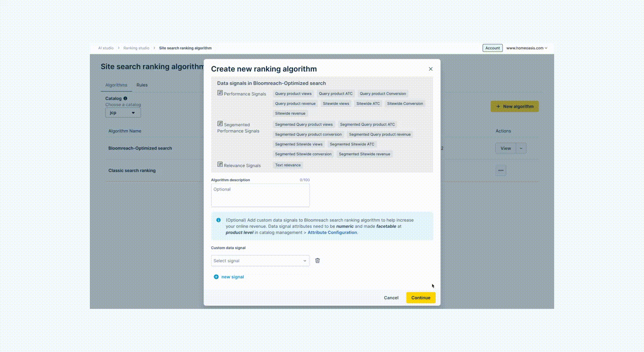This screenshot has height=352, width=644.
Task: Click the plus icon next to new signal
Action: click(216, 277)
